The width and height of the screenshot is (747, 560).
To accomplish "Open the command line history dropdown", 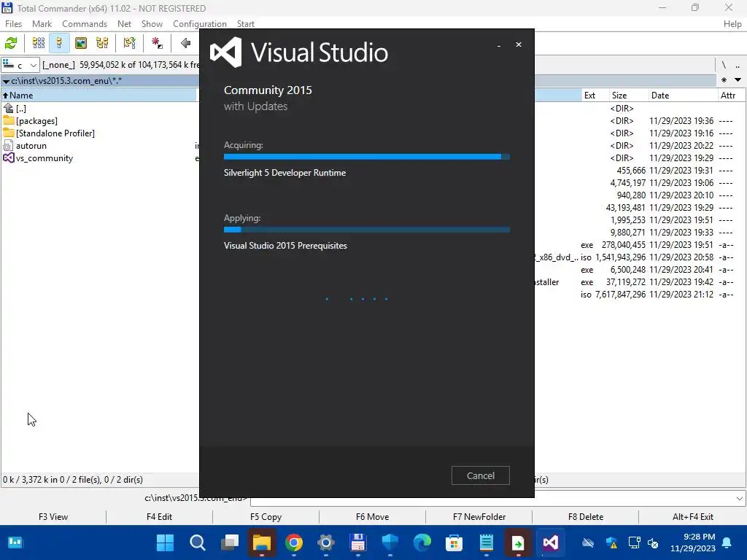I will tap(740, 499).
